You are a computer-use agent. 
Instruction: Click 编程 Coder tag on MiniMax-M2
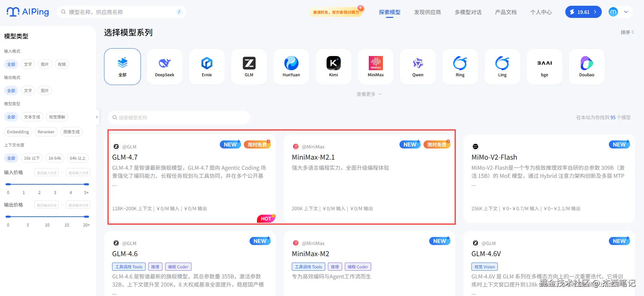tap(358, 267)
